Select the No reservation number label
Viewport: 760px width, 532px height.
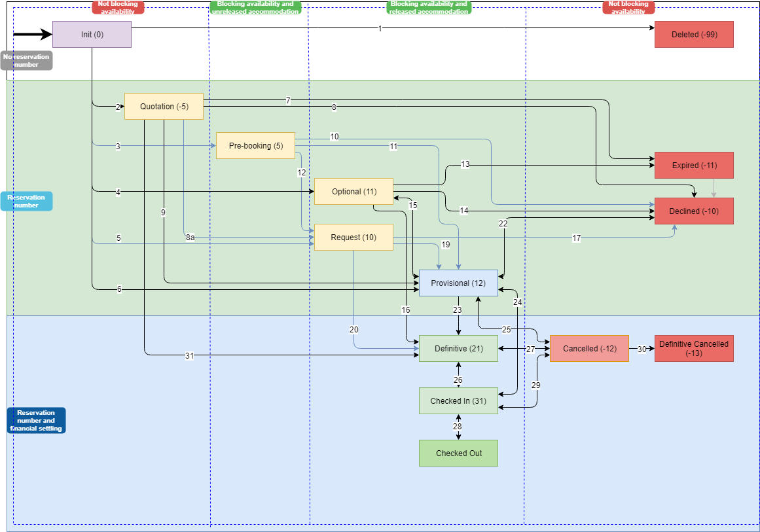27,60
